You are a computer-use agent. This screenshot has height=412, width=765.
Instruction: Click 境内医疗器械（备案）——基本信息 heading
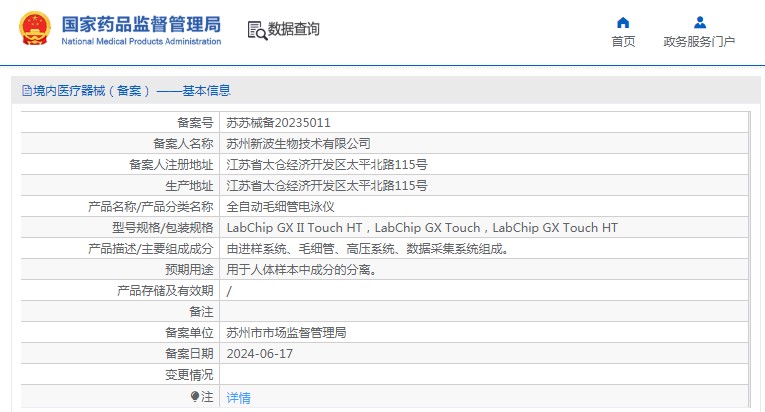pyautogui.click(x=132, y=90)
